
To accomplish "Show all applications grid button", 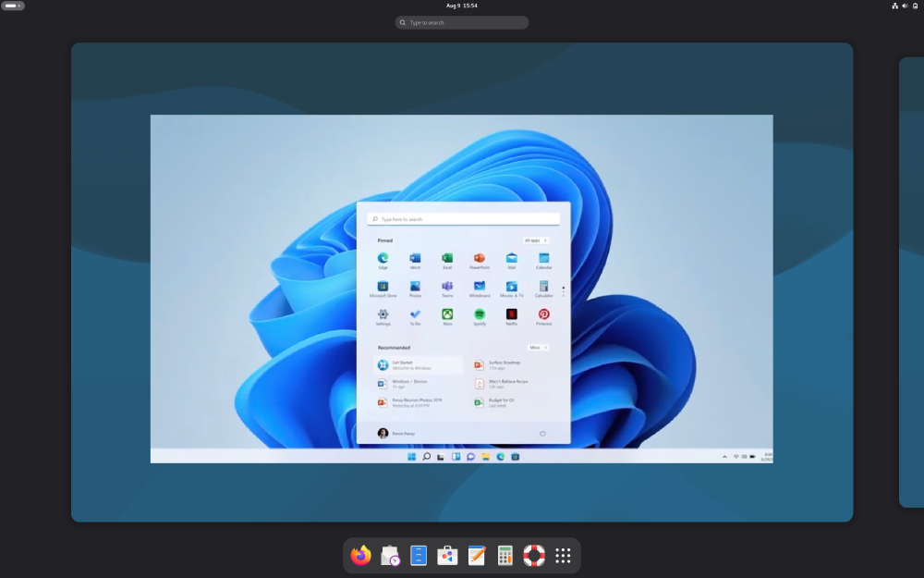I will click(563, 556).
